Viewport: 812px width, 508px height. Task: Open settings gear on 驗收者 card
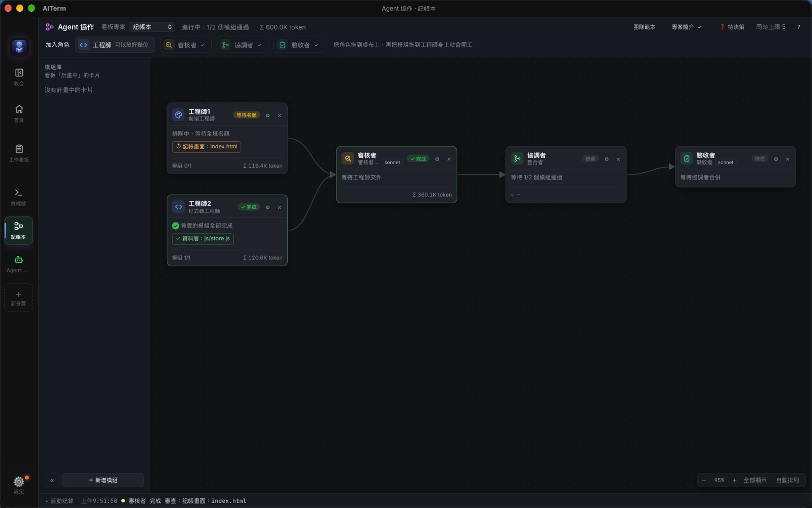coord(776,159)
